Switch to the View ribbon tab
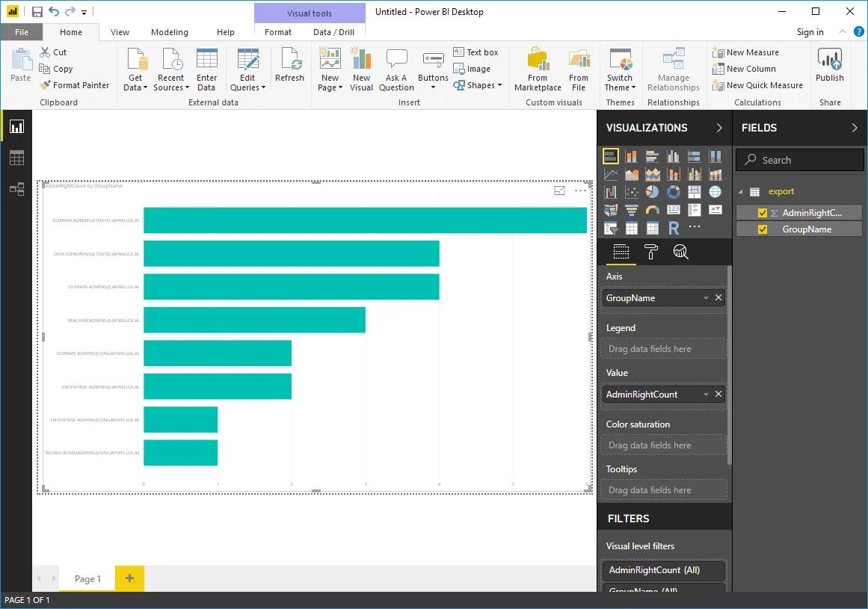Viewport: 868px width, 609px height. [x=120, y=32]
